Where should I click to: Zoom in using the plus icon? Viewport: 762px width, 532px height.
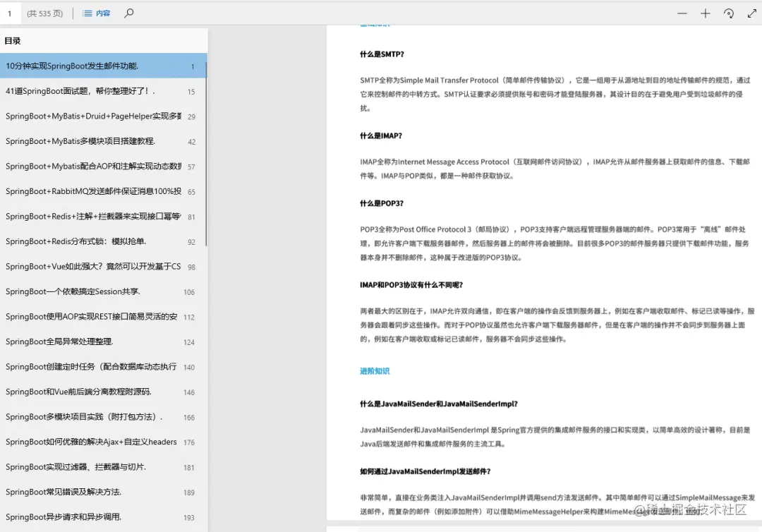tap(706, 13)
